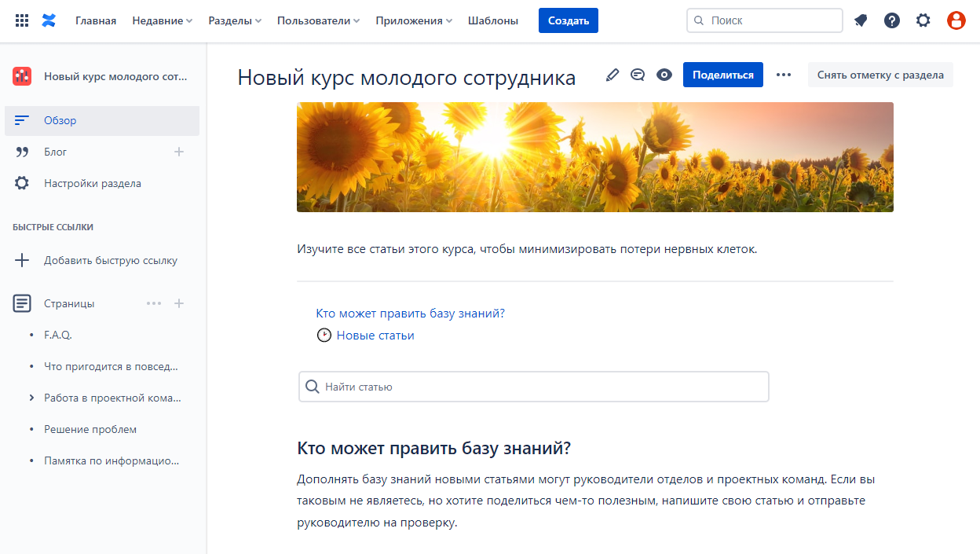Viewport: 980px width, 554px height.
Task: Open Confluence settings with the gear icon
Action: 923,20
